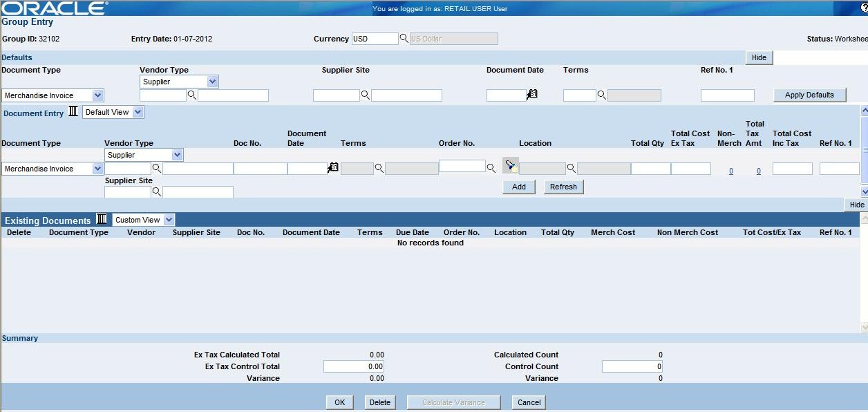Click Document Entry scrollbar up arrow
The width and height of the screenshot is (868, 412).
[864, 110]
